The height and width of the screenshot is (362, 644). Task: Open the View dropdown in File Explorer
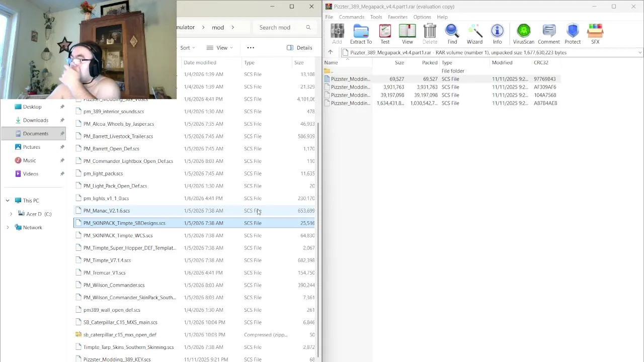[x=220, y=48]
